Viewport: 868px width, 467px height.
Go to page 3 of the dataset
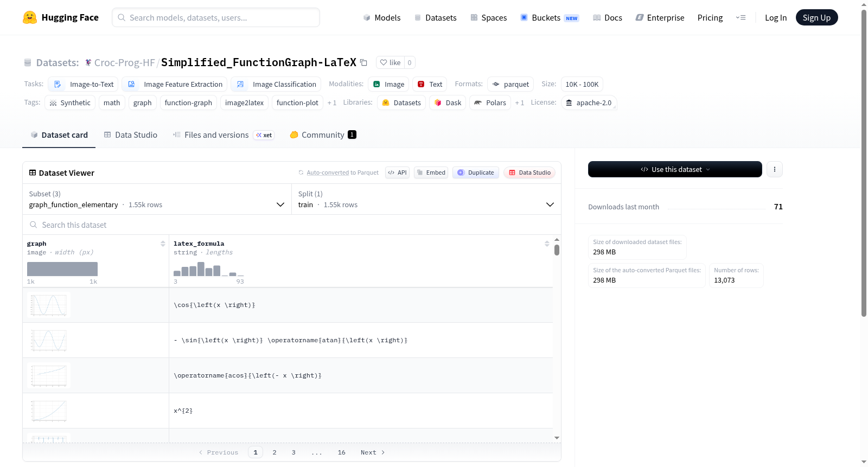293,452
